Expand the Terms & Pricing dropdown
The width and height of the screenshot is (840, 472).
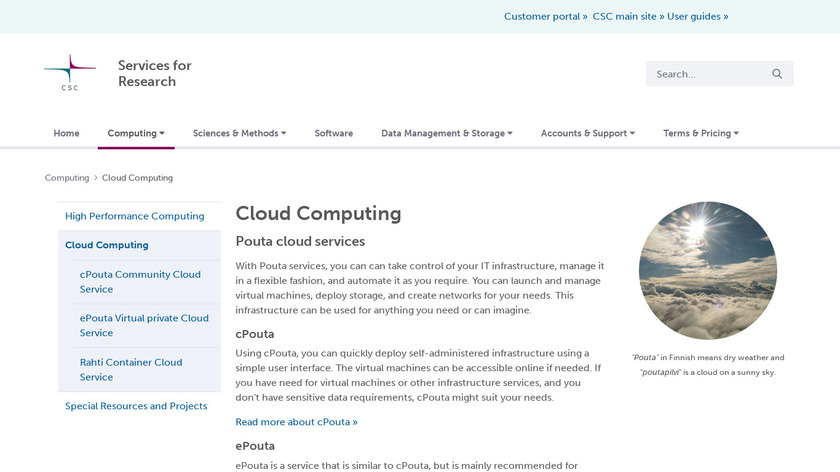click(x=701, y=133)
